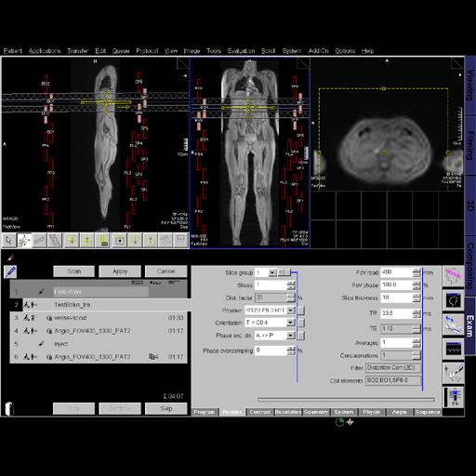Click the blue pencil edit icon
This screenshot has width=476, height=476.
pyautogui.click(x=10, y=272)
